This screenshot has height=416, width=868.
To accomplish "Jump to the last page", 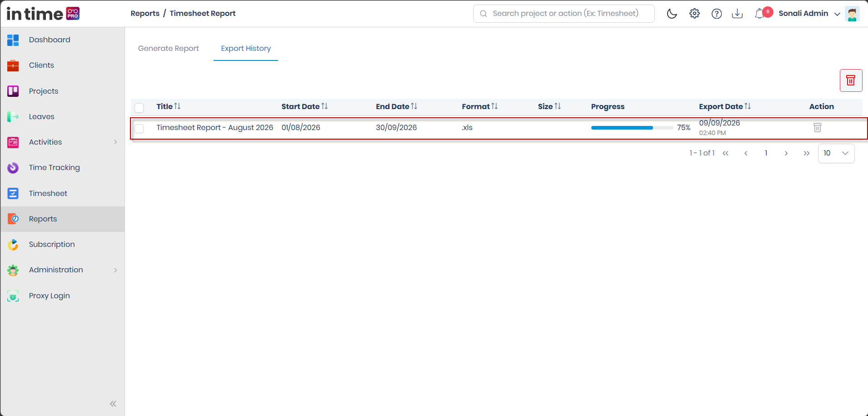I will click(806, 153).
